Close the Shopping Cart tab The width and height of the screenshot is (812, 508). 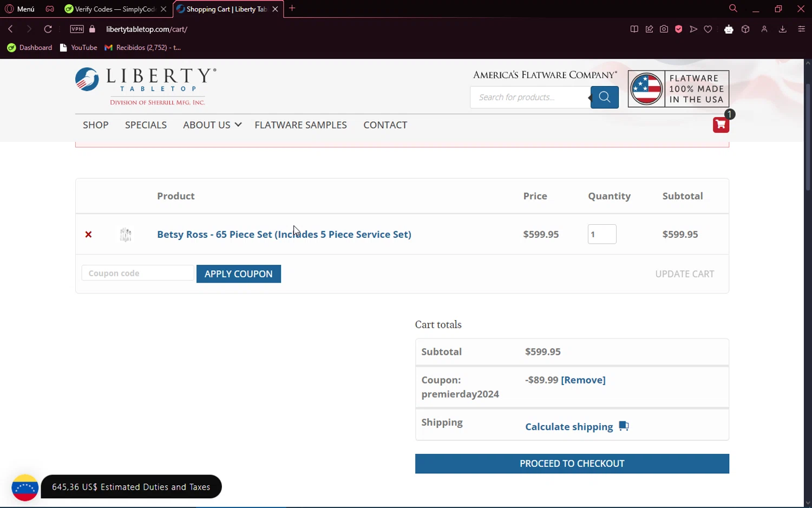[275, 9]
